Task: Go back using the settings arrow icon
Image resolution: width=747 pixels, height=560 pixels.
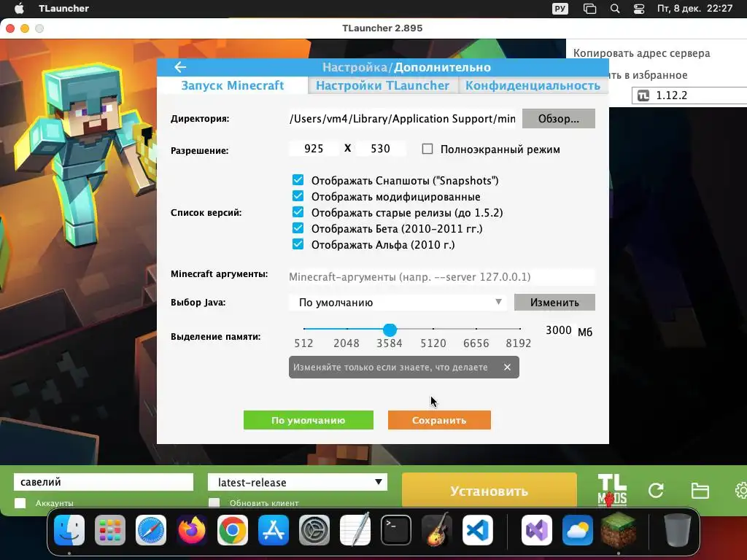Action: [180, 67]
